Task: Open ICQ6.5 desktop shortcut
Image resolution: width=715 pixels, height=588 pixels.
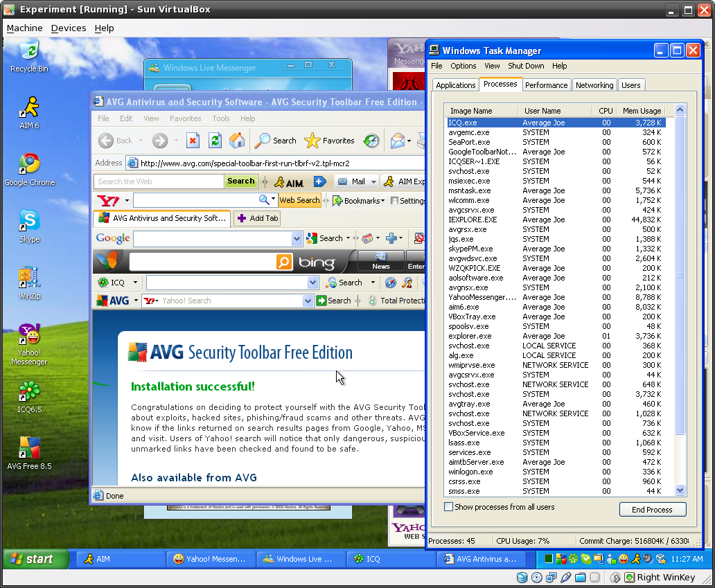Action: 30,397
